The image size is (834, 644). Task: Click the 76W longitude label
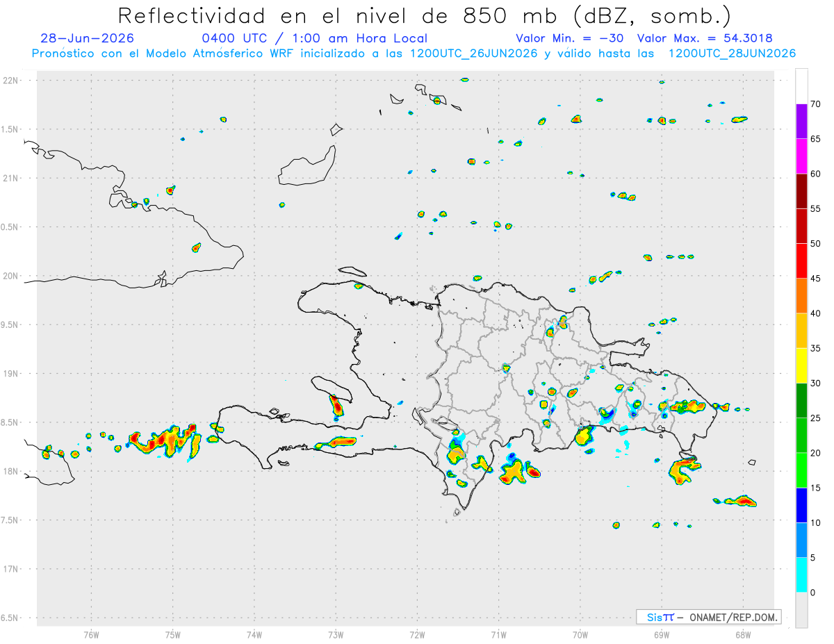(x=91, y=635)
